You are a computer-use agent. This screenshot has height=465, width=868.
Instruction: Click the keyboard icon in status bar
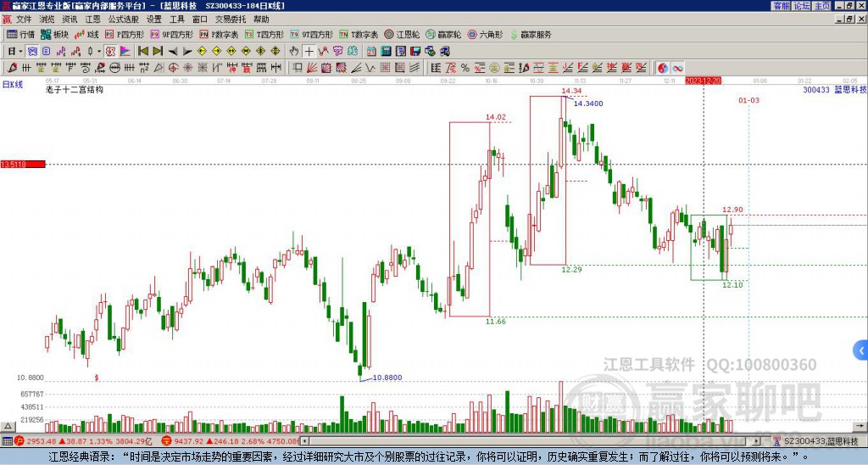click(7, 441)
